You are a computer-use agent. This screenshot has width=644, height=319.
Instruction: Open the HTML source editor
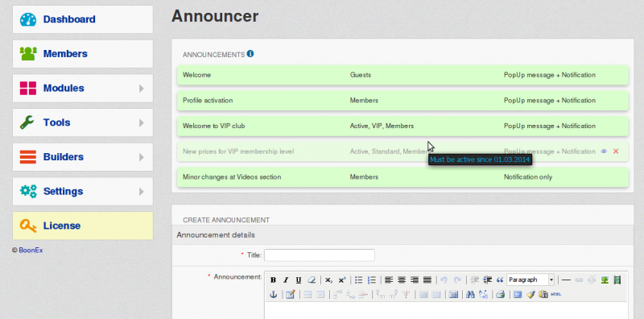(556, 294)
